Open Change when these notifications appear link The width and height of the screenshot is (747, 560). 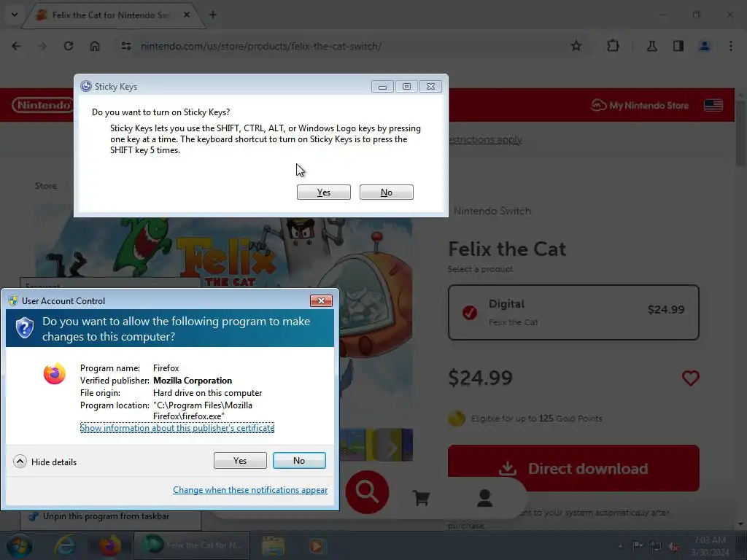point(250,489)
